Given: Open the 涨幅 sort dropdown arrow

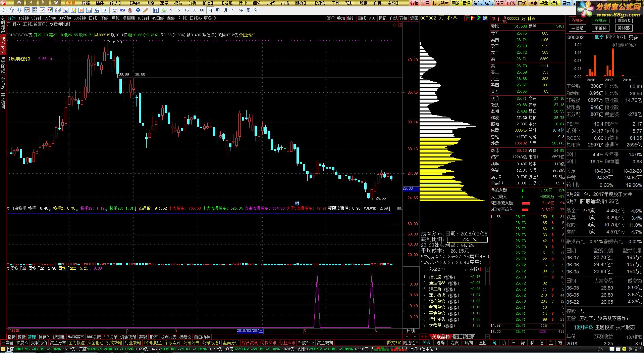Looking at the screenshot, I should pyautogui.click(x=480, y=270).
